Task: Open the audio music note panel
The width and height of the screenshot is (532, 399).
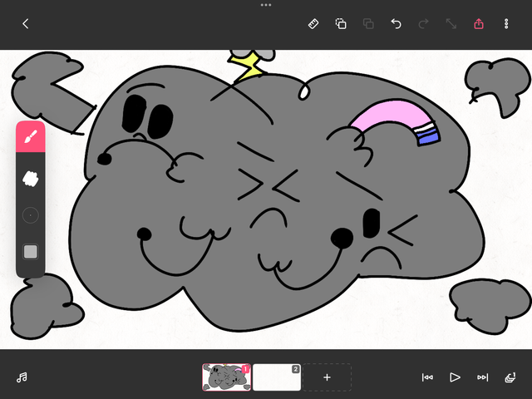Action: pyautogui.click(x=22, y=377)
